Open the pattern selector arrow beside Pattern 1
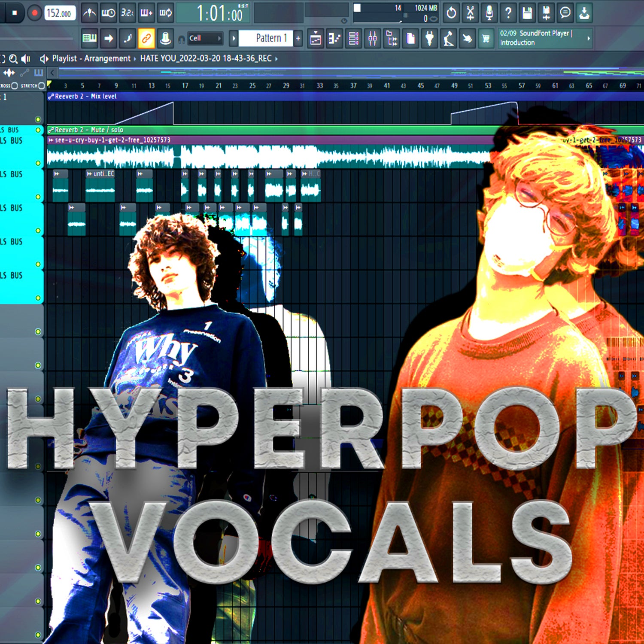This screenshot has height=644, width=644. pyautogui.click(x=233, y=38)
